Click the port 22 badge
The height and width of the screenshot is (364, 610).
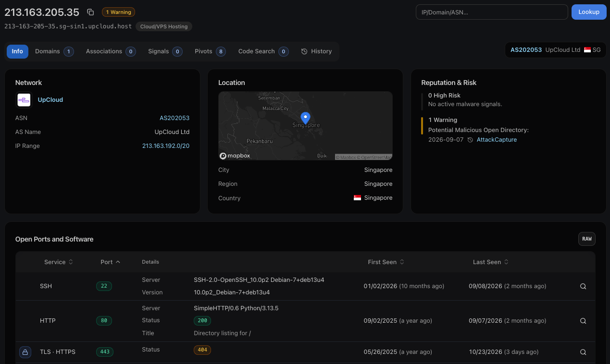(x=104, y=286)
